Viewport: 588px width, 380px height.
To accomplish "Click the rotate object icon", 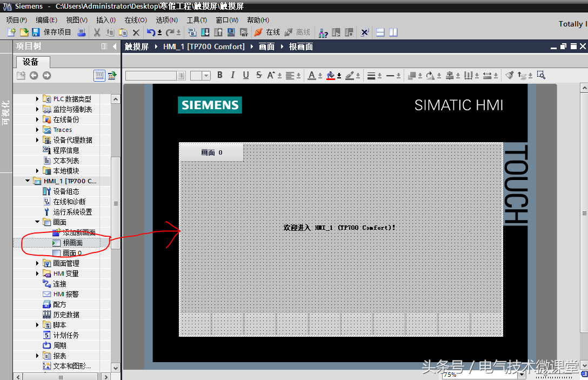I will (x=430, y=75).
